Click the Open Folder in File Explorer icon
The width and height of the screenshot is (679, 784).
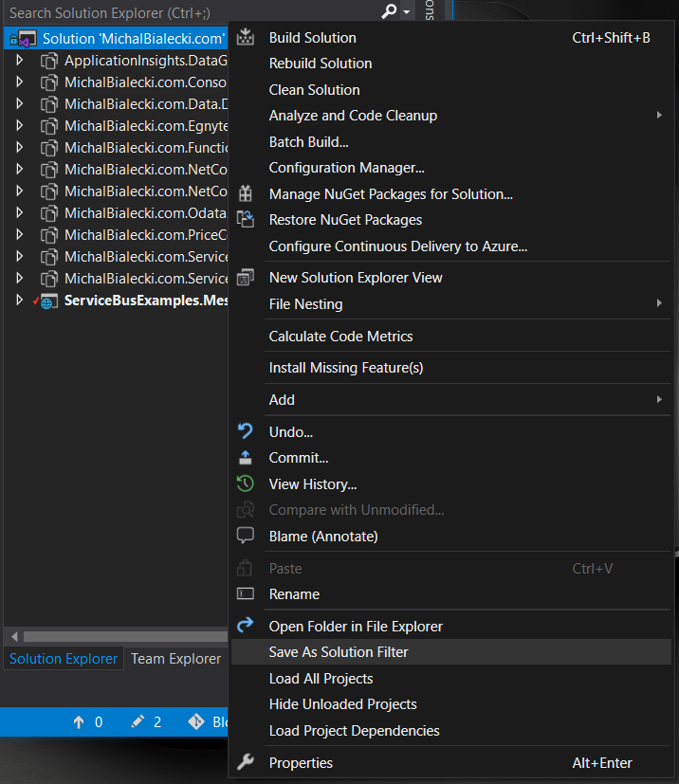(246, 625)
